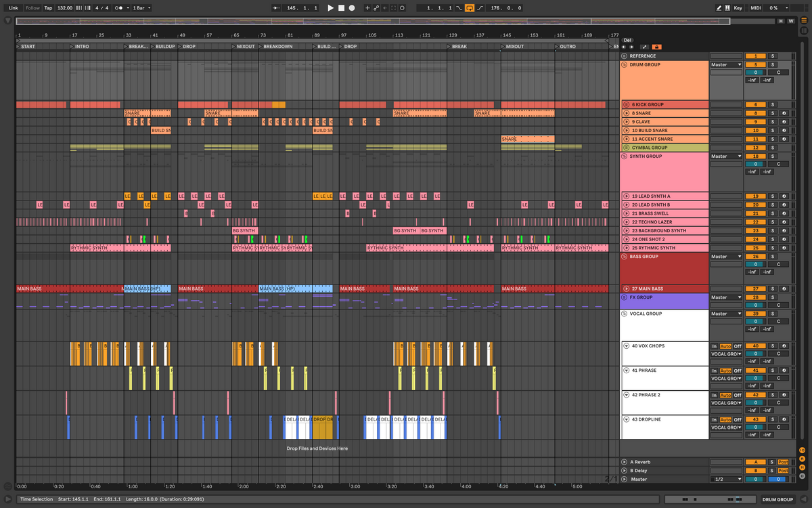Enable Draw Mode pencil tool

tap(719, 8)
